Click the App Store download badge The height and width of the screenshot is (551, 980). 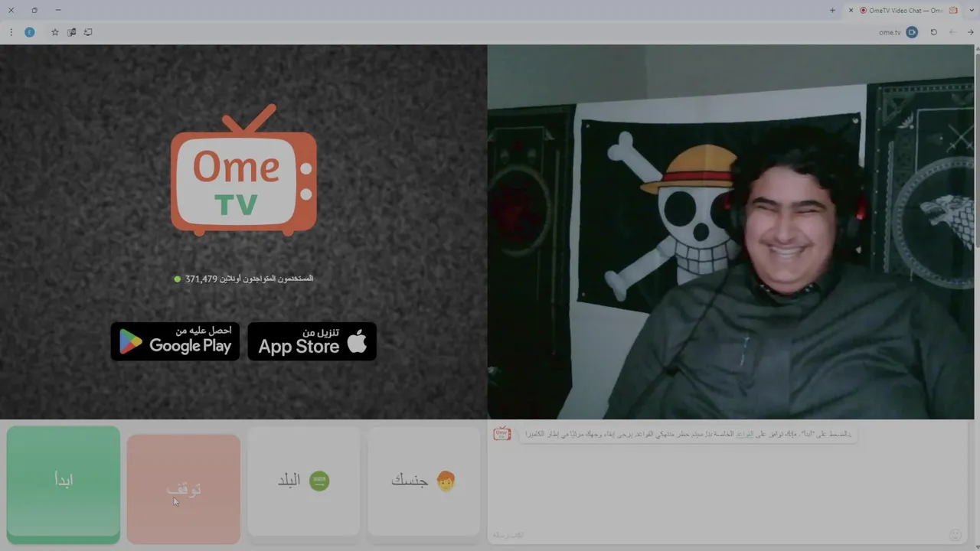[312, 341]
